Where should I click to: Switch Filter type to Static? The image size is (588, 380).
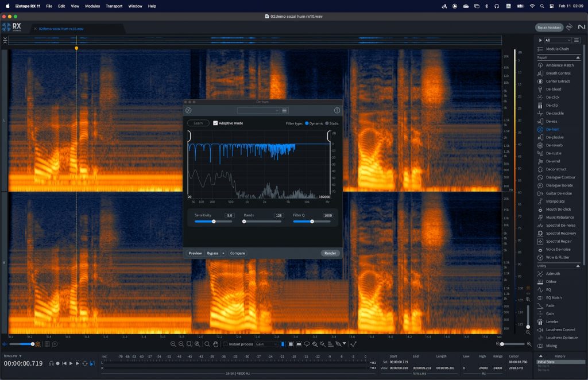pos(327,123)
